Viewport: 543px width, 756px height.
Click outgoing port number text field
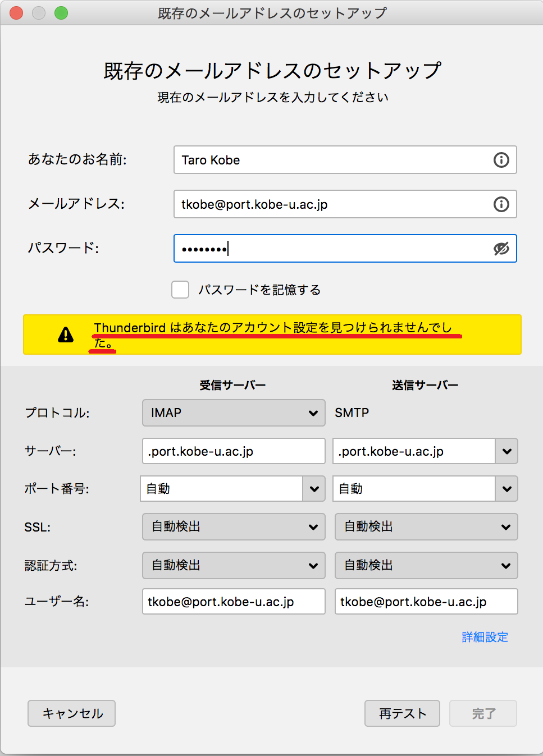click(414, 489)
